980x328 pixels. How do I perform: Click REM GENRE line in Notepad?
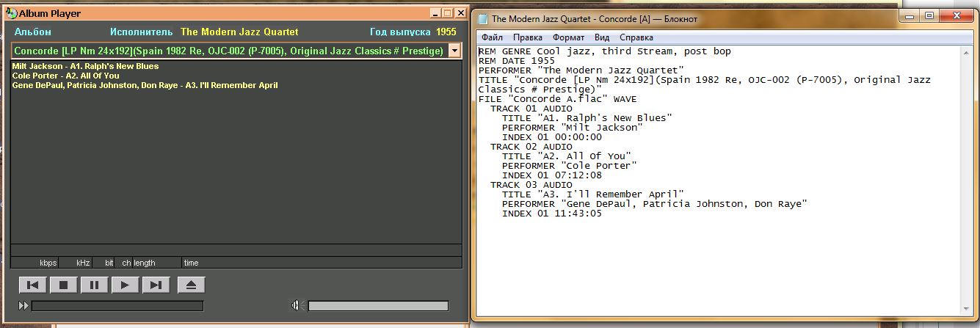tap(605, 51)
